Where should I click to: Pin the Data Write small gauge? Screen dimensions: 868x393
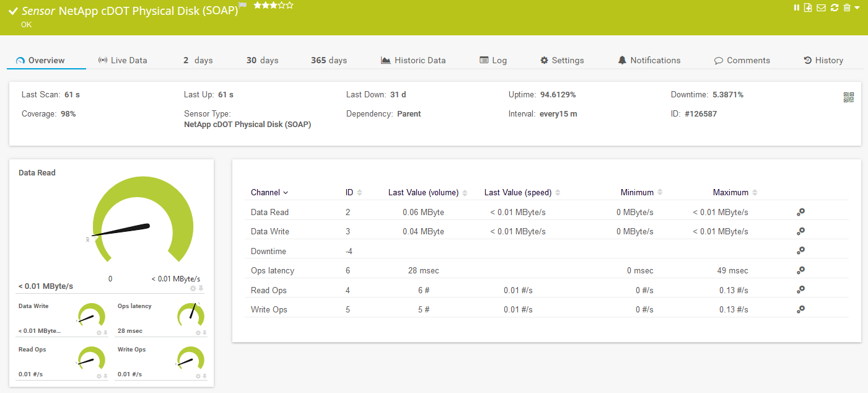[x=105, y=332]
